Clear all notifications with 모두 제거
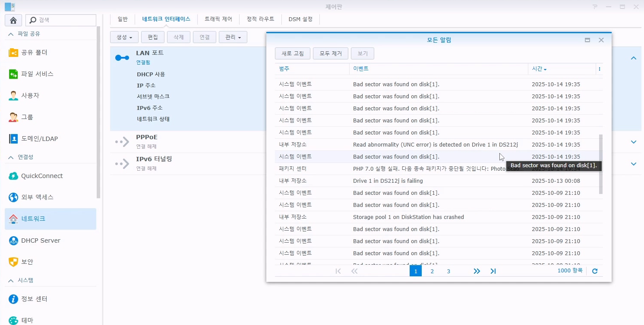The width and height of the screenshot is (644, 325). [330, 53]
